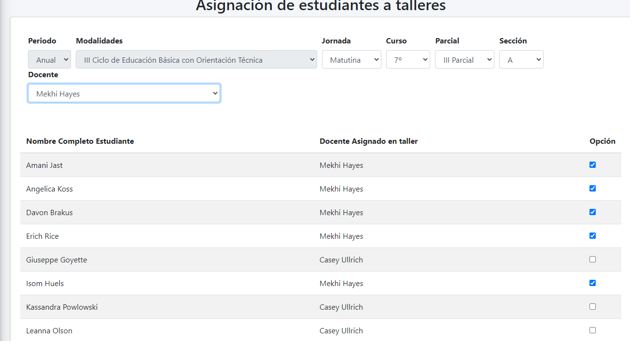
Task: Click the Opción column header
Action: coord(602,141)
